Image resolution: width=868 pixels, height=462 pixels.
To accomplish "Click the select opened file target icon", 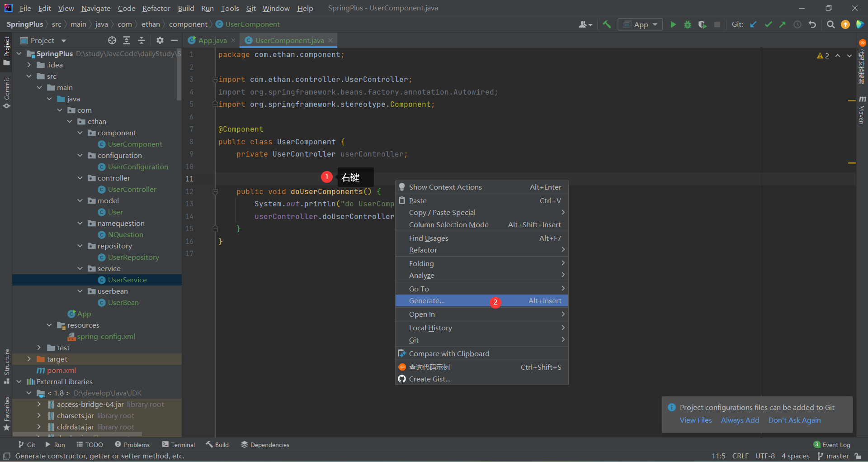I will (112, 40).
